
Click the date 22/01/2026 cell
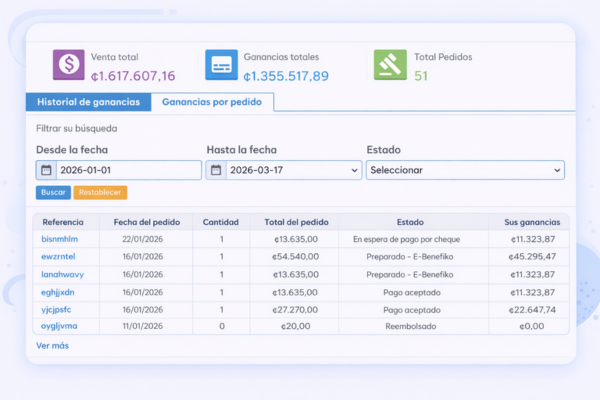pyautogui.click(x=142, y=239)
